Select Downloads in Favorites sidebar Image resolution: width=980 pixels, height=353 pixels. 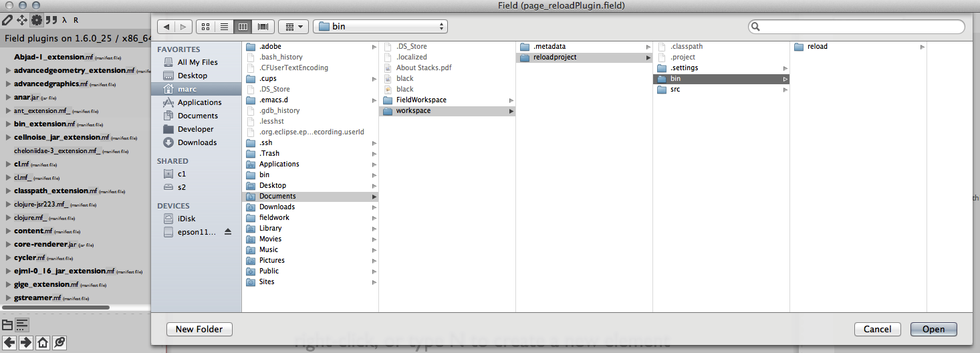197,142
